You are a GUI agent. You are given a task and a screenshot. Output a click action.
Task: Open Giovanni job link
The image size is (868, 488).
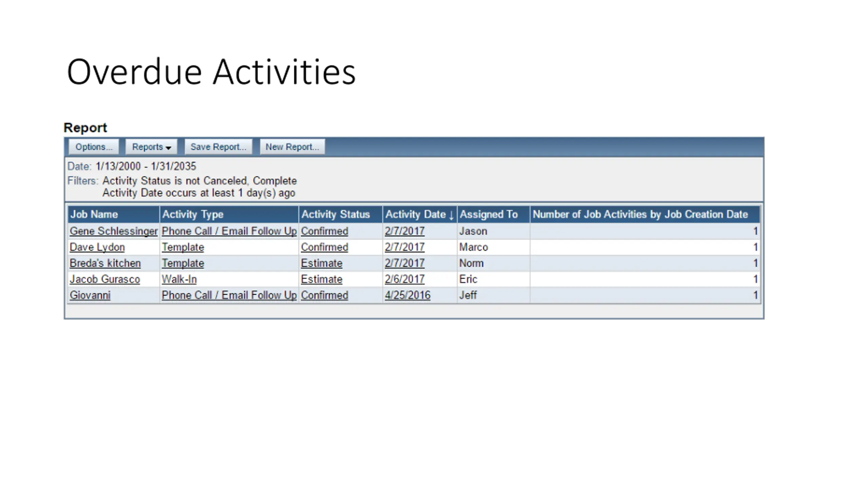pyautogui.click(x=90, y=295)
